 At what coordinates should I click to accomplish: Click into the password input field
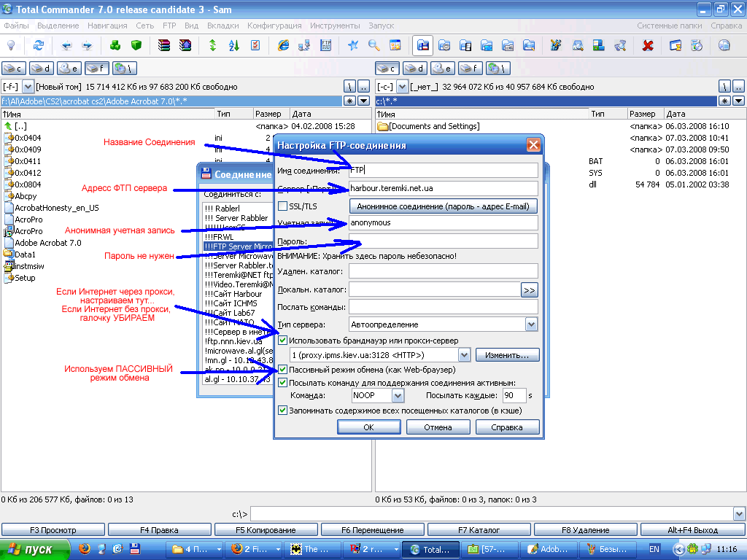(443, 241)
